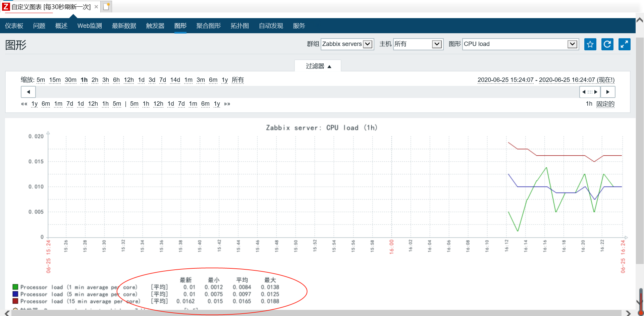Click scroll right arrow at bottom
The height and width of the screenshot is (316, 644).
[x=628, y=313]
